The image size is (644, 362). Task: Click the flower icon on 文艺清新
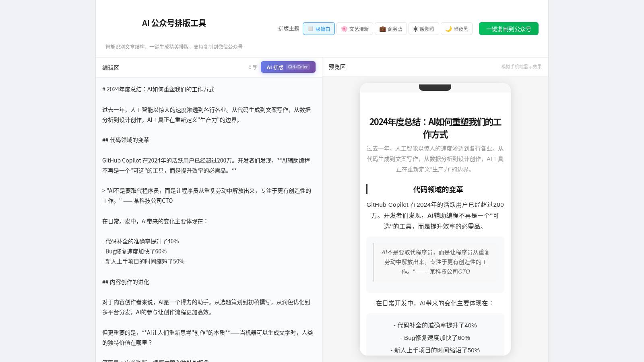point(344,29)
